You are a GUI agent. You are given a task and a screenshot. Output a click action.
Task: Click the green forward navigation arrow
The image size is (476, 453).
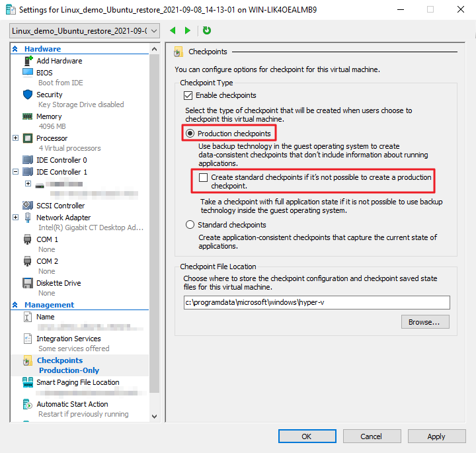[188, 30]
